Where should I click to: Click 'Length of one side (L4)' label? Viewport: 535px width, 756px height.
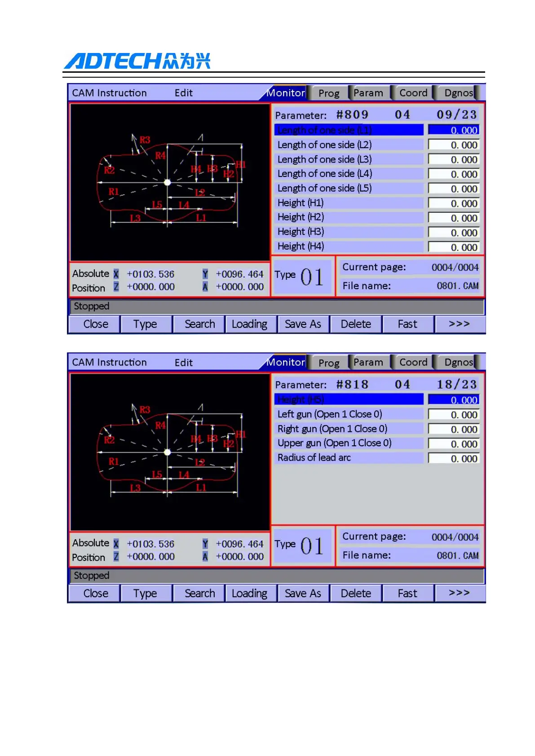click(325, 174)
